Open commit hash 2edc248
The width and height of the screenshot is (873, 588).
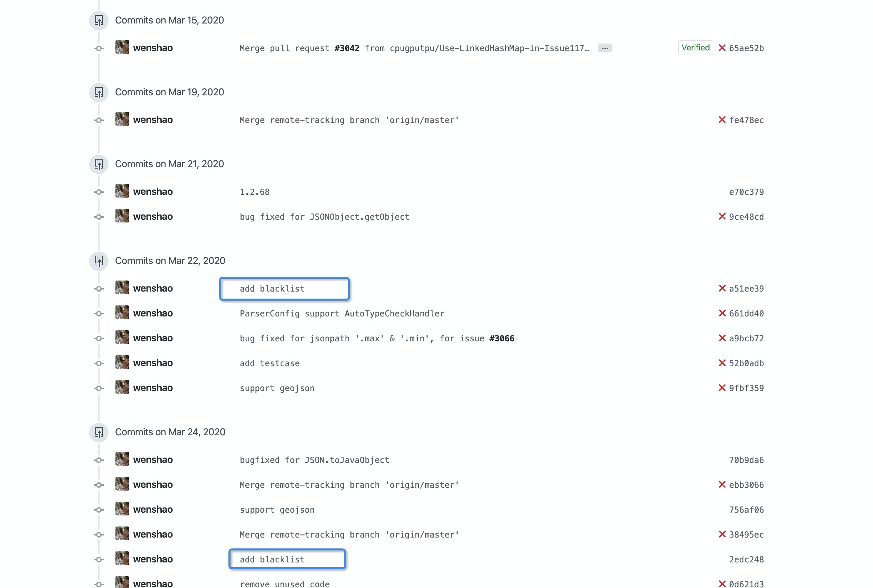click(746, 559)
